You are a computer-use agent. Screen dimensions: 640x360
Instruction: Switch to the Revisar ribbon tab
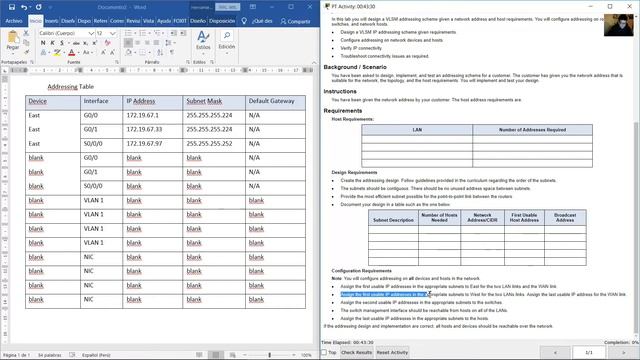[x=133, y=21]
